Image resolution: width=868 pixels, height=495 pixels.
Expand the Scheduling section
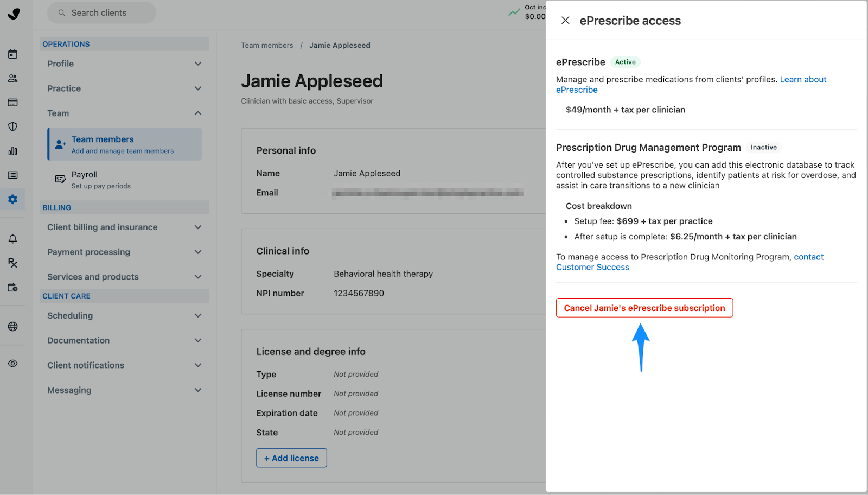(x=124, y=316)
